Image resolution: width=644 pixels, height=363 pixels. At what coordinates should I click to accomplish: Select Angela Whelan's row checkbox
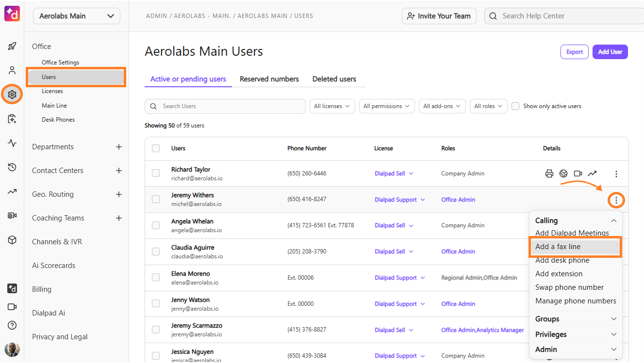pos(156,225)
